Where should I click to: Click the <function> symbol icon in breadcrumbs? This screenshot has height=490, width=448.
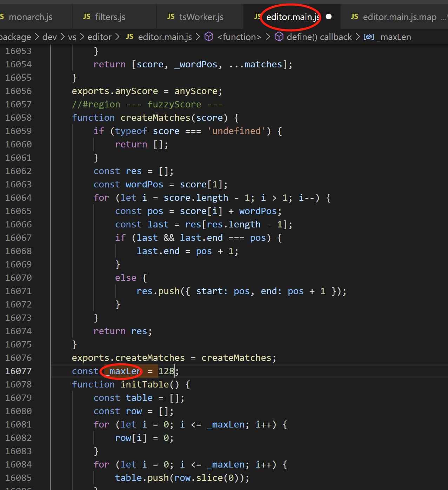(x=209, y=37)
